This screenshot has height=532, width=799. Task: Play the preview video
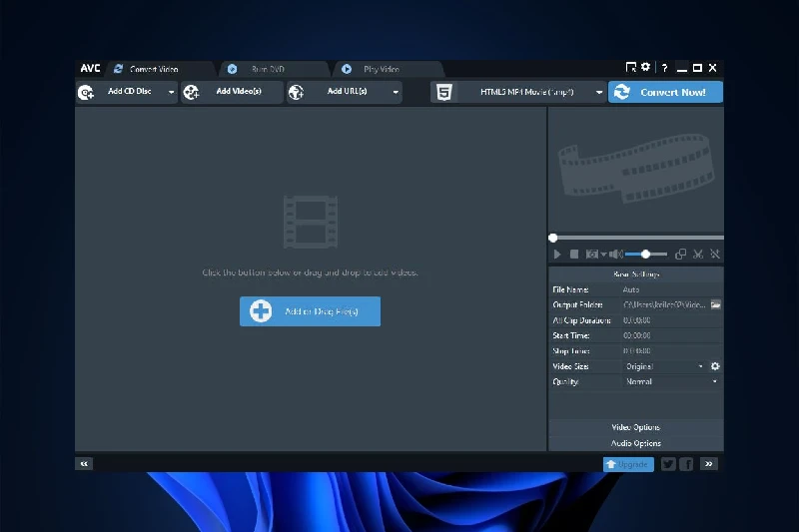[x=557, y=255]
